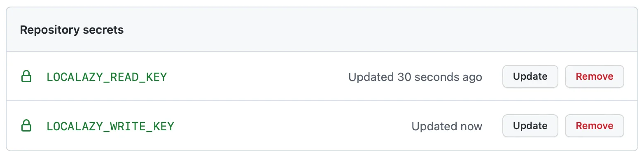Click the red Remove button in the write key row
This screenshot has width=644, height=157.
(x=594, y=126)
